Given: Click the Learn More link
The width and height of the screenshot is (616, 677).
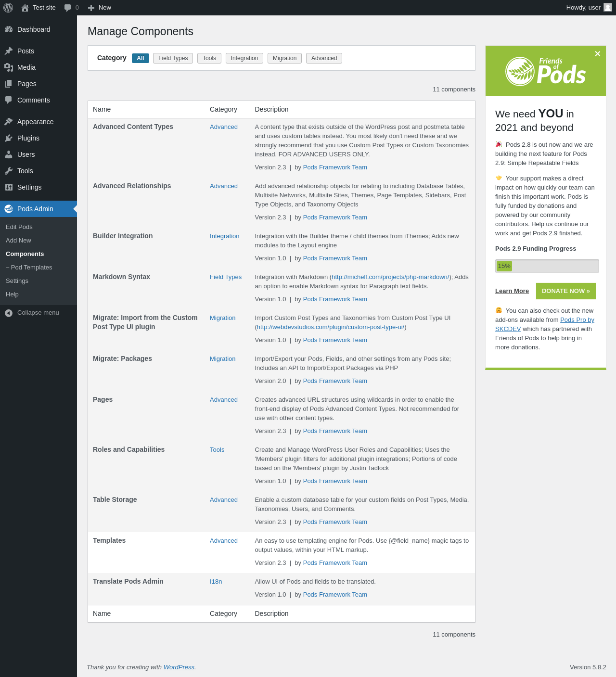Looking at the screenshot, I should click(x=512, y=291).
